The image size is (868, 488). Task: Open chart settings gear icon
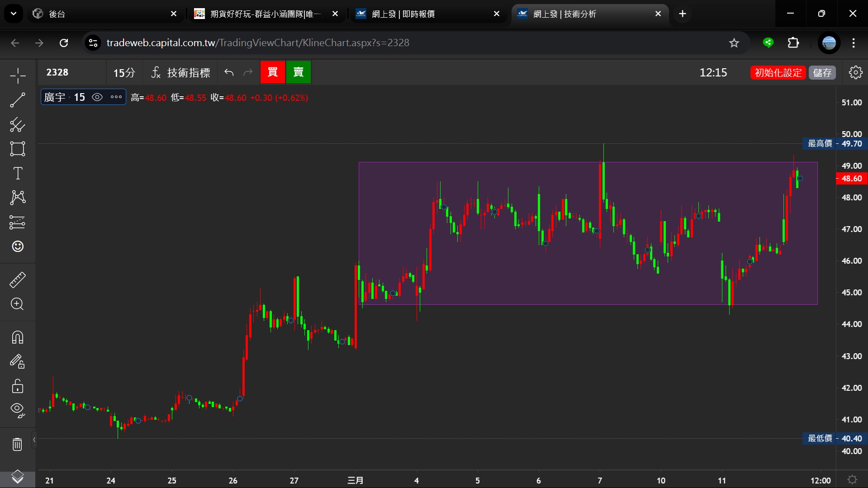855,72
